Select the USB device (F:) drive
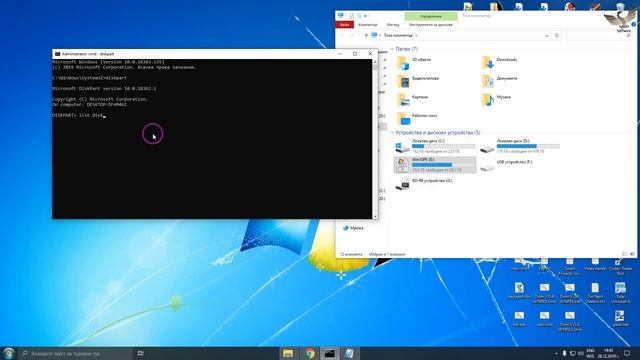Screen dimensions: 640x360 tap(507, 165)
